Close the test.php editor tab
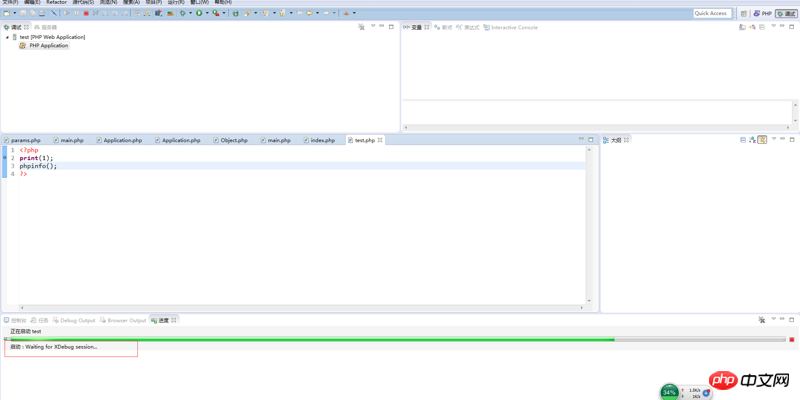 coord(380,140)
